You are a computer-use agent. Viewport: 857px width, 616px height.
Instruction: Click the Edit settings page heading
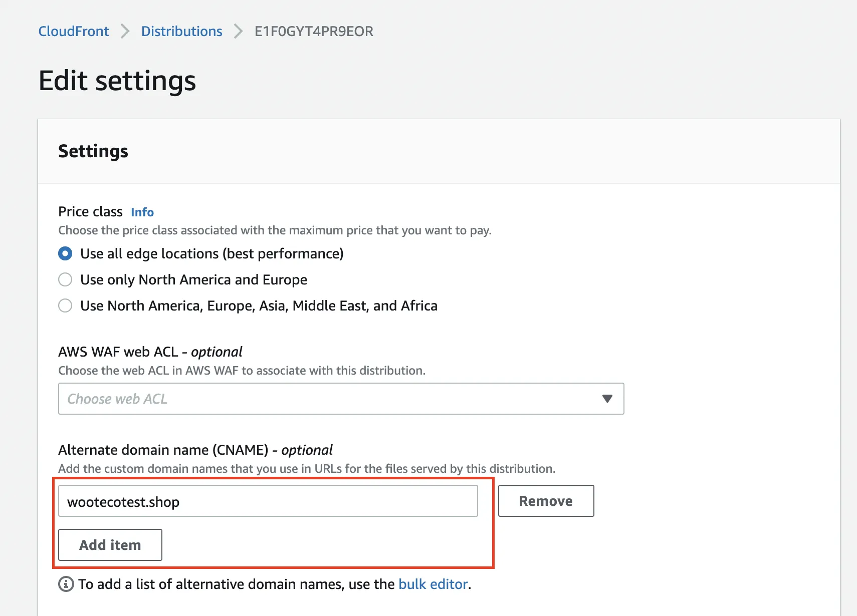[x=117, y=81]
